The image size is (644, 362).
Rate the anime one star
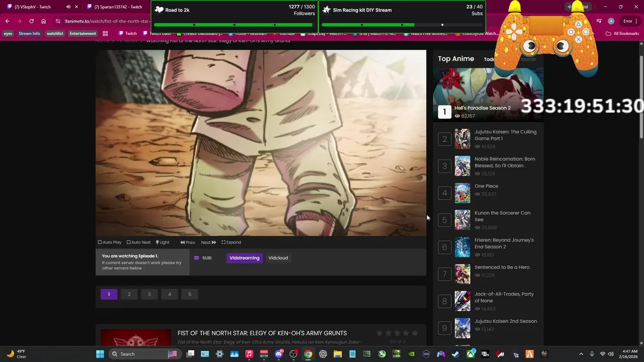[x=379, y=333]
